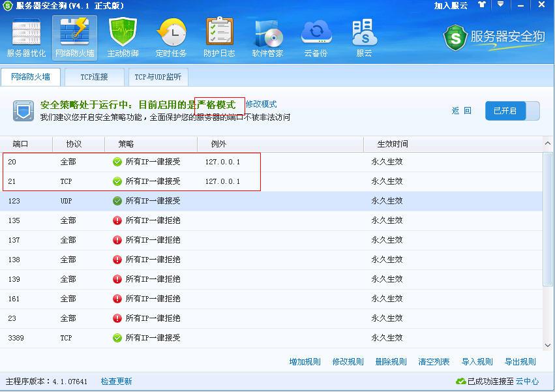Click the red deny icon for port 161
This screenshot has height=392, width=555.
(x=117, y=299)
